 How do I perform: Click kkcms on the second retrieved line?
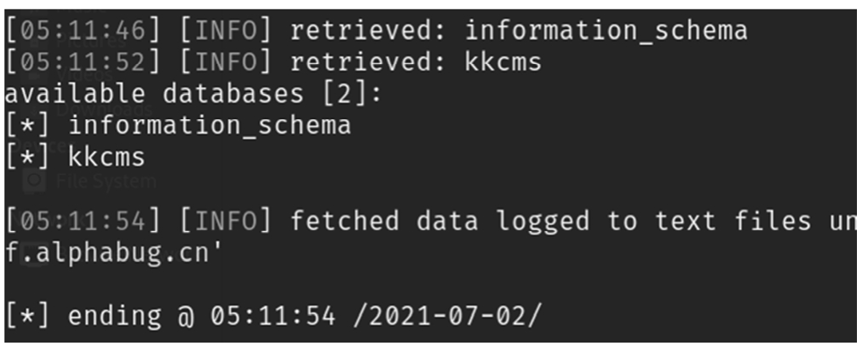click(503, 62)
